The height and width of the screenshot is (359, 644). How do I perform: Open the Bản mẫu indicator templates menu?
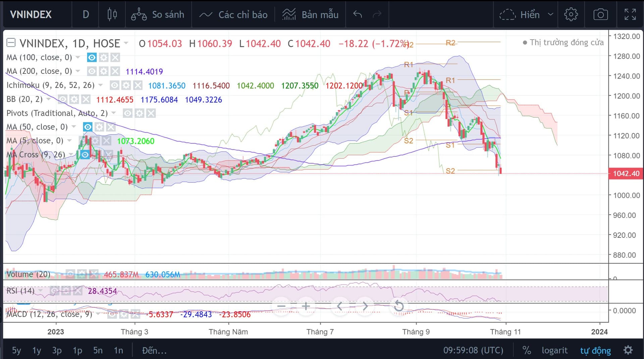point(310,14)
